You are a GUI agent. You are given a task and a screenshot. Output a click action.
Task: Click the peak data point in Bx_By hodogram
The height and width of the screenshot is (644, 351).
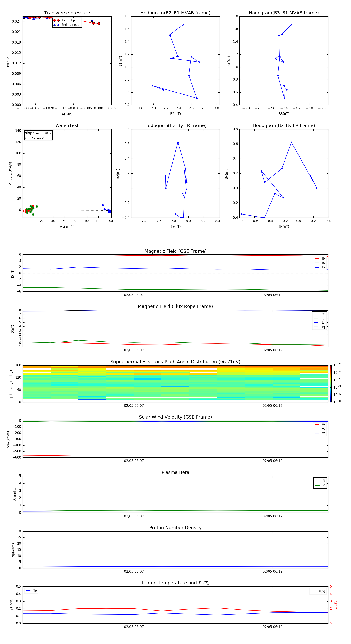click(291, 142)
